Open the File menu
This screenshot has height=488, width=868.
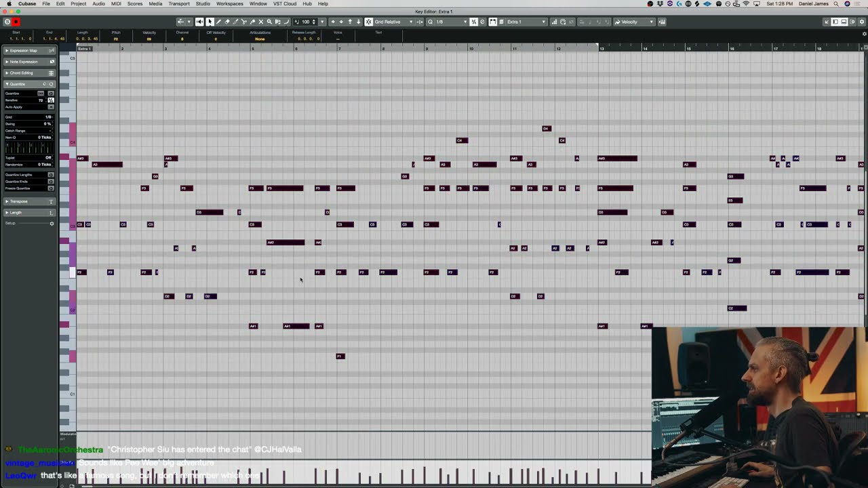[x=46, y=3]
